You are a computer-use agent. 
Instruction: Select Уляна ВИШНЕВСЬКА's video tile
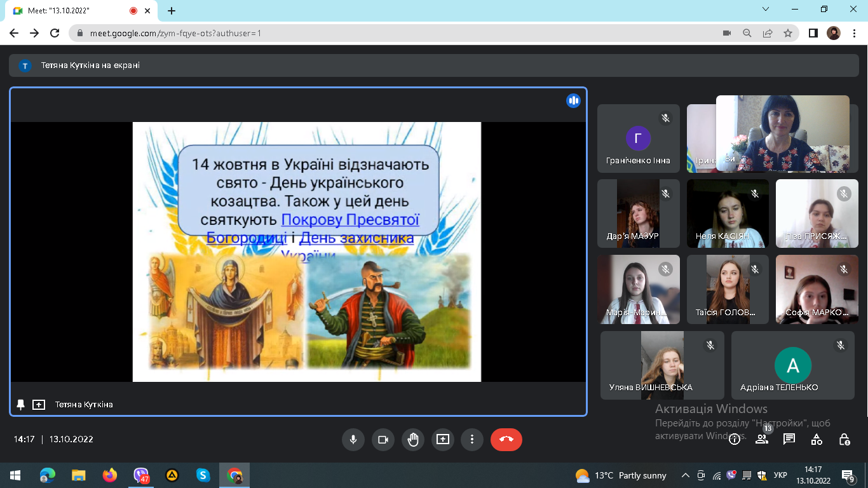pyautogui.click(x=661, y=365)
